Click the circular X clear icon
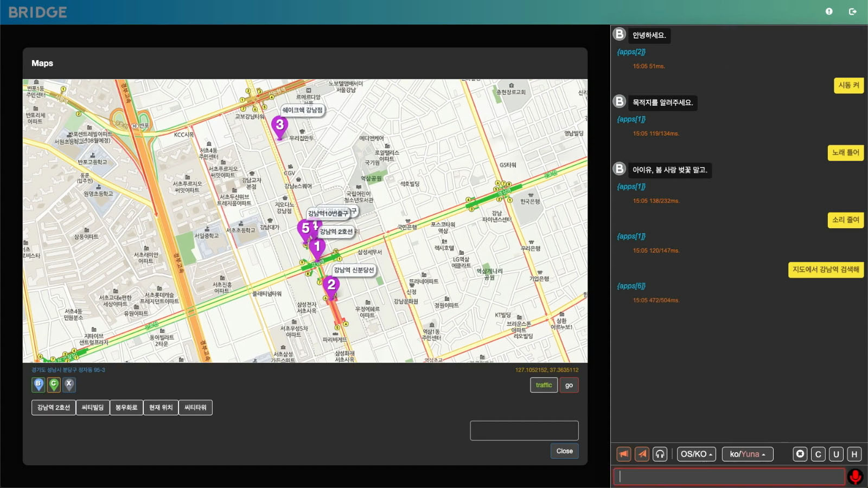 tap(799, 454)
